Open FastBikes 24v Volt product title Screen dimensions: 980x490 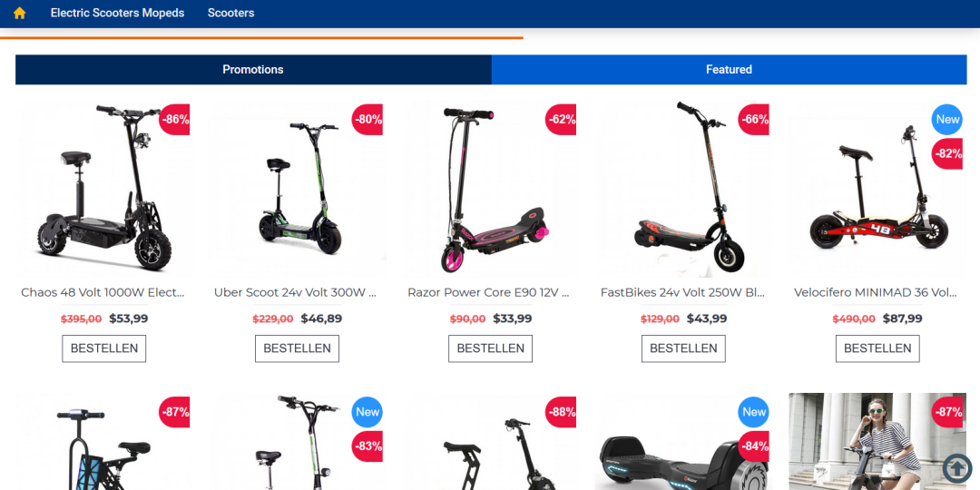click(x=683, y=292)
